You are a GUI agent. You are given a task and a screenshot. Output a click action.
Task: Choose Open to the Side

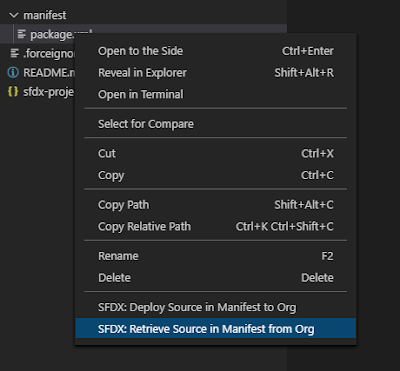[x=216, y=51]
